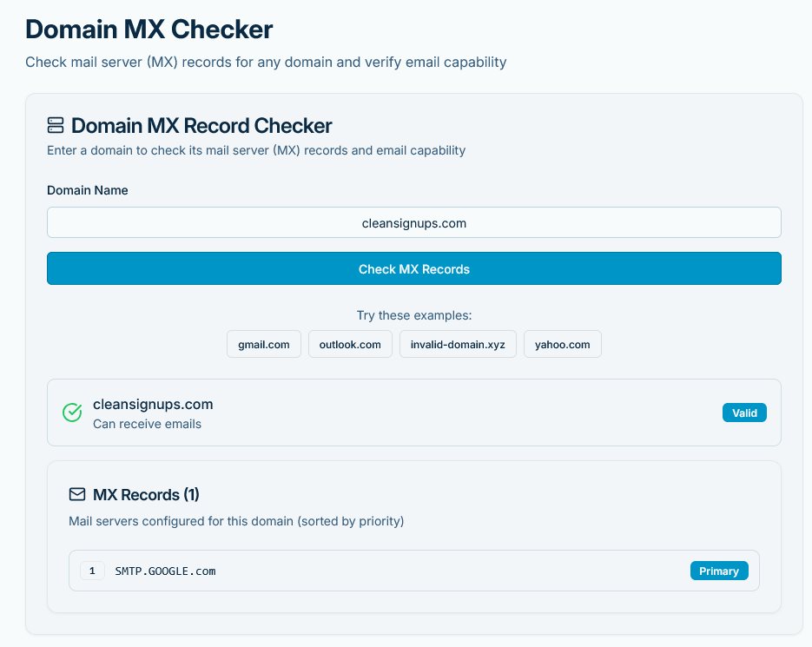Viewport: 812px width, 647px height.
Task: Click the priority number 1 badge
Action: tap(92, 571)
